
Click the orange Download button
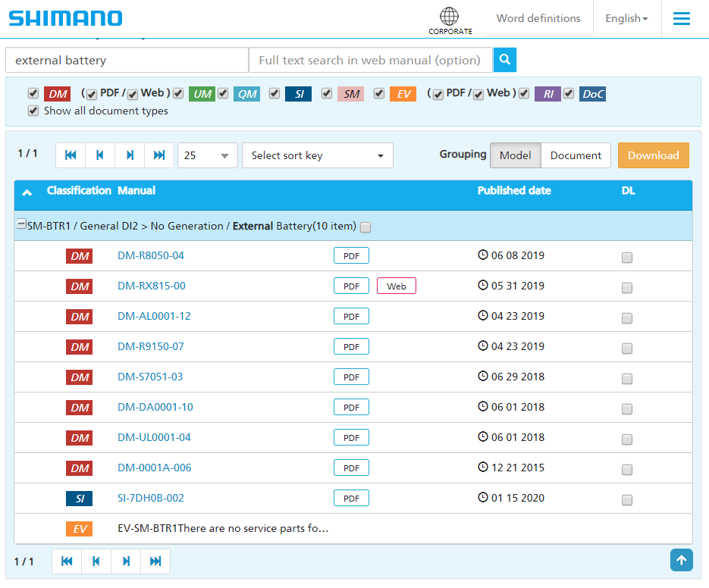[x=654, y=155]
